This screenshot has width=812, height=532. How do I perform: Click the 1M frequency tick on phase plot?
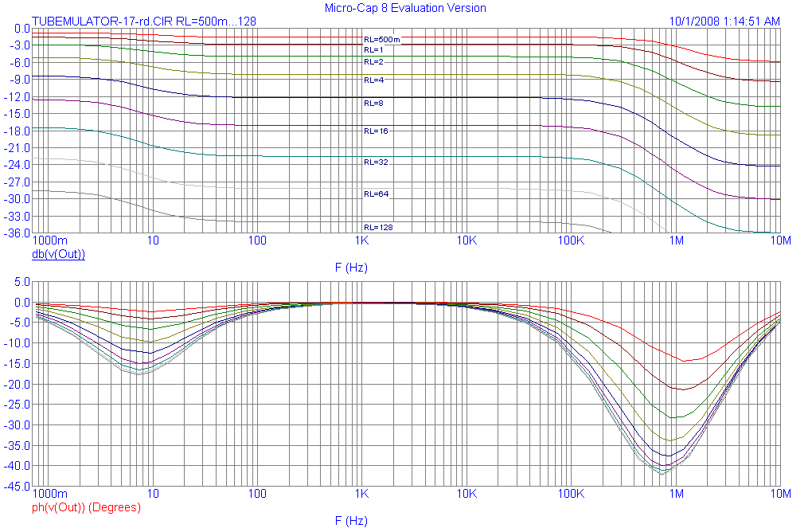coord(676,493)
